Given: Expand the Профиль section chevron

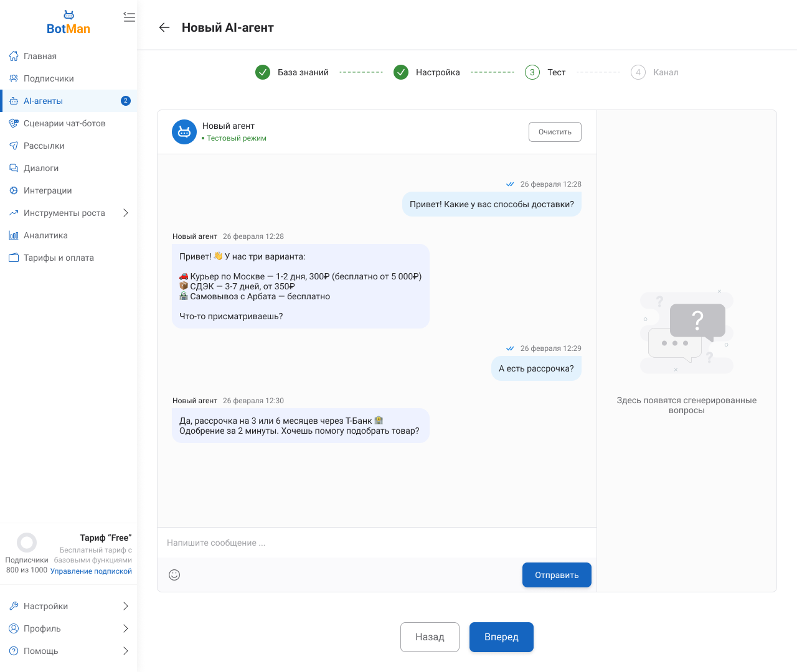Looking at the screenshot, I should [125, 628].
